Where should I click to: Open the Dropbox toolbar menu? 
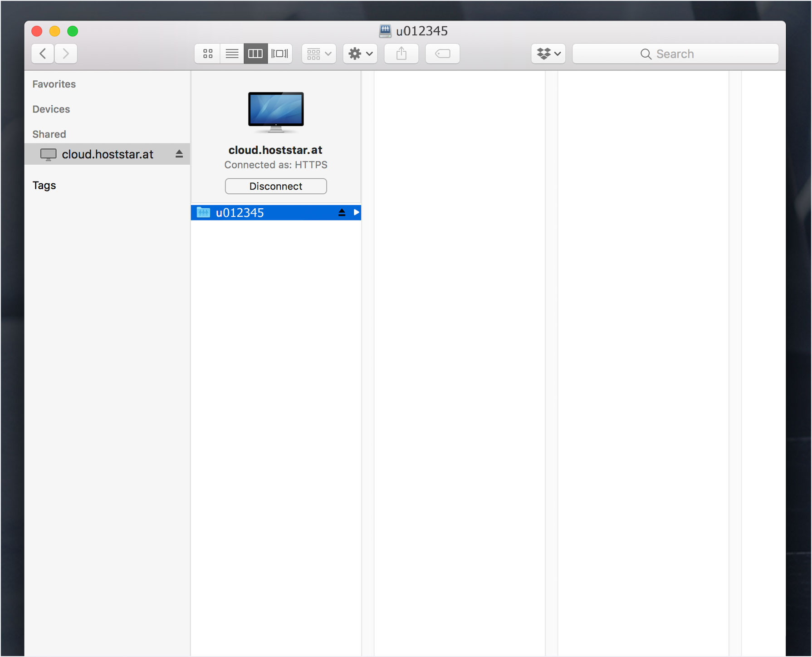pos(548,54)
